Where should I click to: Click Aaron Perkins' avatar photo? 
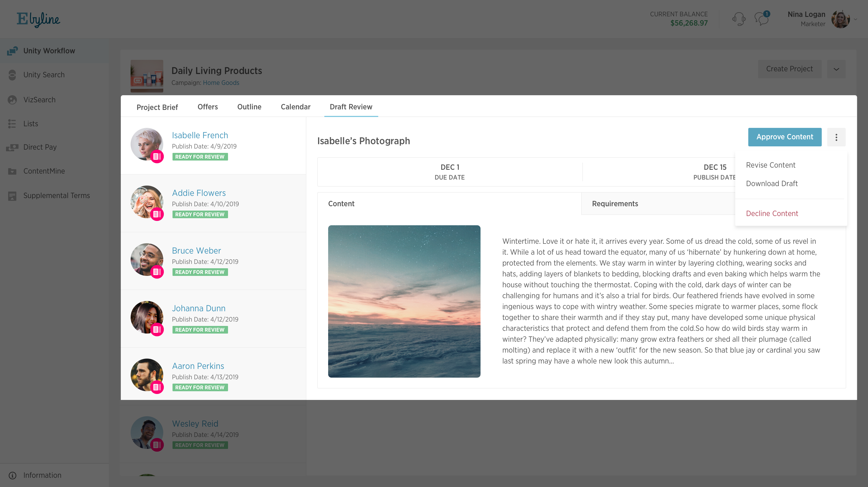point(147,374)
